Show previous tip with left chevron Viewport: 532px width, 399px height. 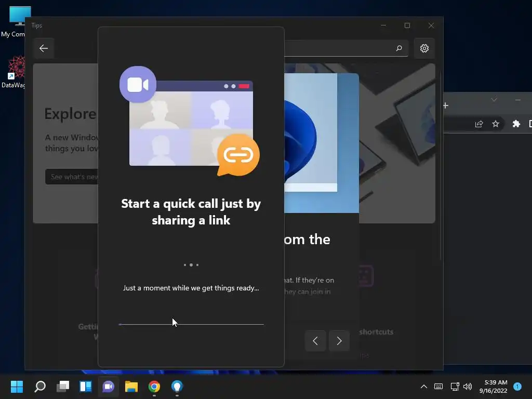pyautogui.click(x=315, y=341)
